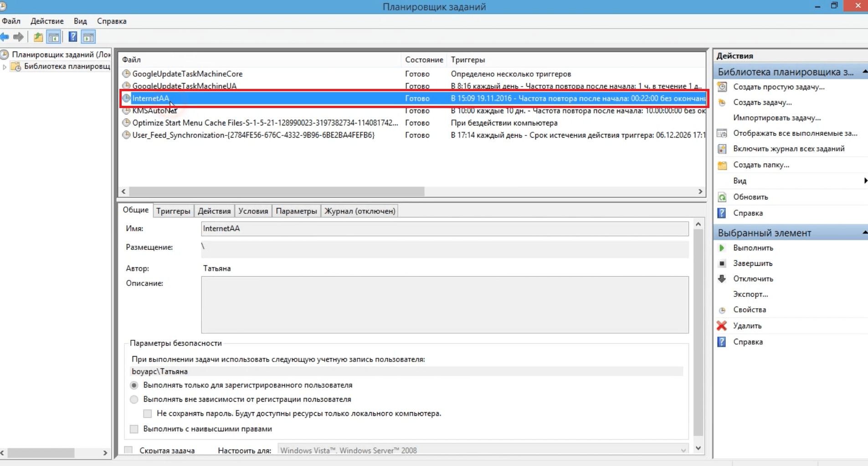868x466 pixels.
Task: Click the Forward arrow in the toolbar
Action: coord(19,37)
